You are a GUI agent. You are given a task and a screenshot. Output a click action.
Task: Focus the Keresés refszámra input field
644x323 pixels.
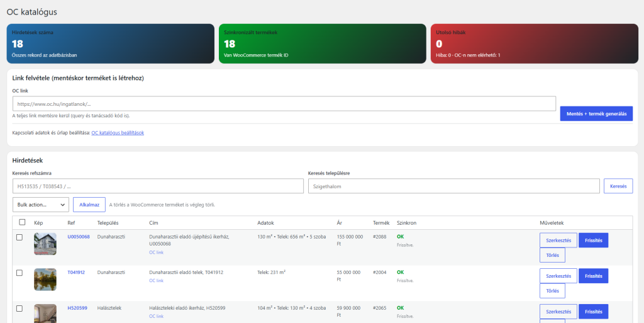tap(158, 186)
